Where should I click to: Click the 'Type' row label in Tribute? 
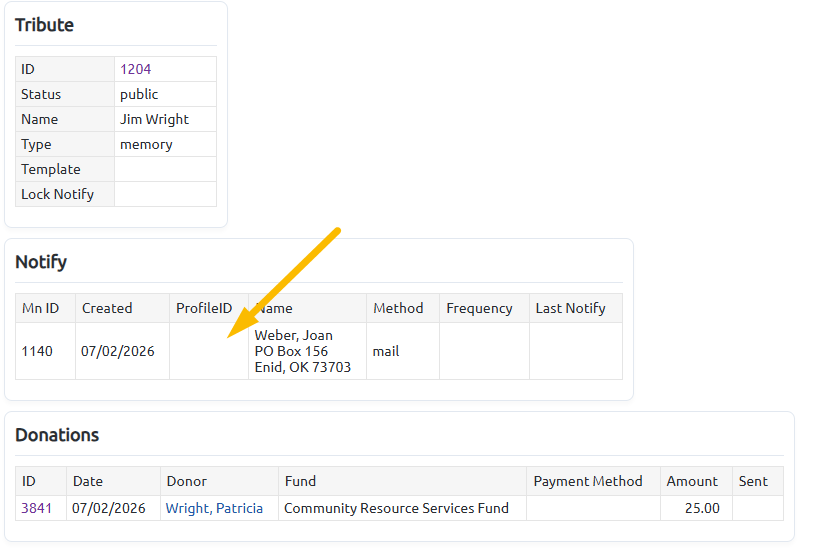pos(36,144)
